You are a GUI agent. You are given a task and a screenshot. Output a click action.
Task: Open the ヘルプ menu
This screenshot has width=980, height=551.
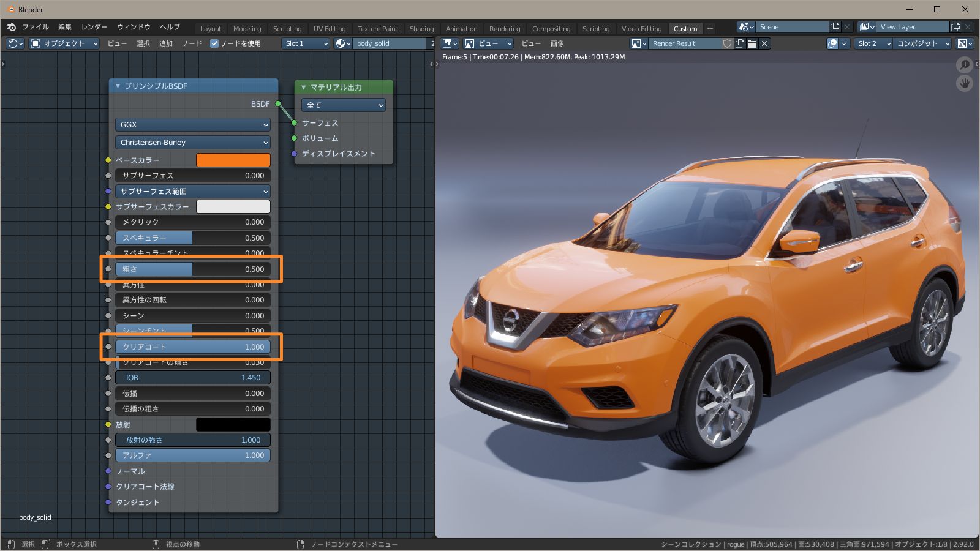[170, 27]
